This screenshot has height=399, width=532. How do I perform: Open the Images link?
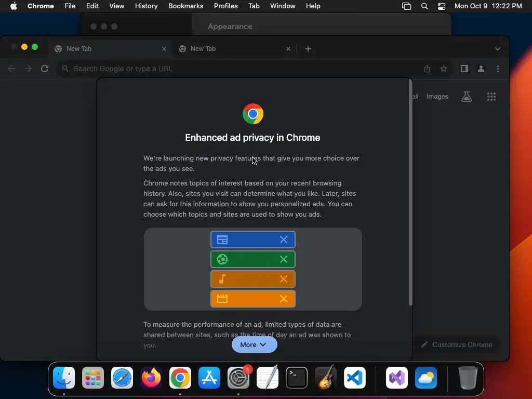[437, 97]
